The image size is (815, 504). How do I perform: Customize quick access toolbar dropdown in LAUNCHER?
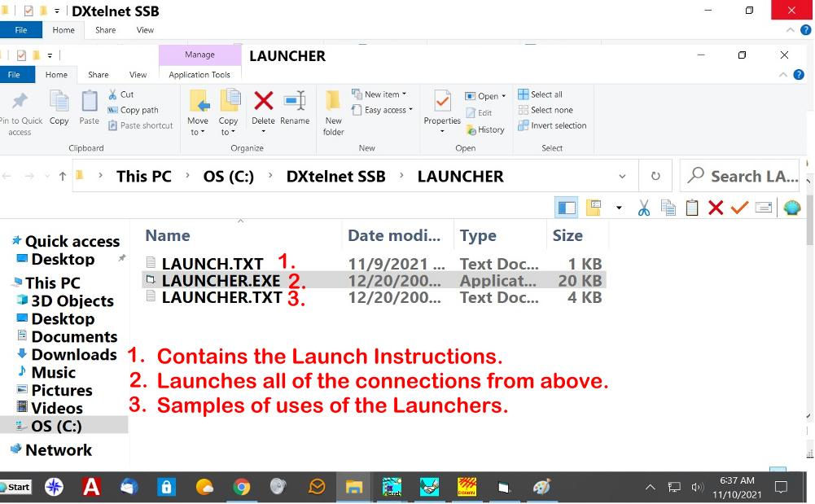[50, 55]
